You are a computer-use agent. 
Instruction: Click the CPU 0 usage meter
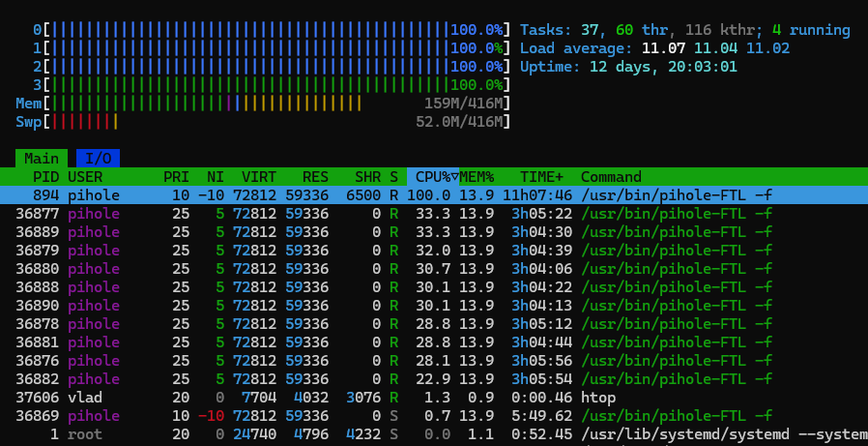272,29
